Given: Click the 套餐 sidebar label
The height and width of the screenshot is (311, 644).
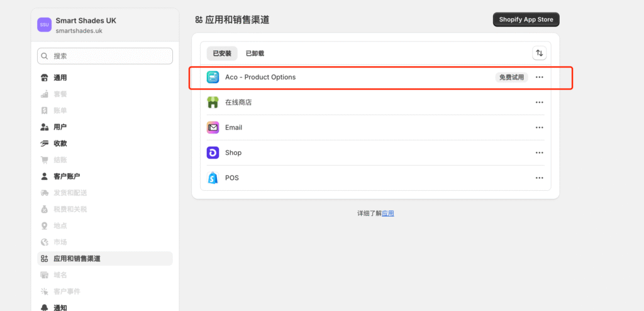Looking at the screenshot, I should (x=60, y=94).
